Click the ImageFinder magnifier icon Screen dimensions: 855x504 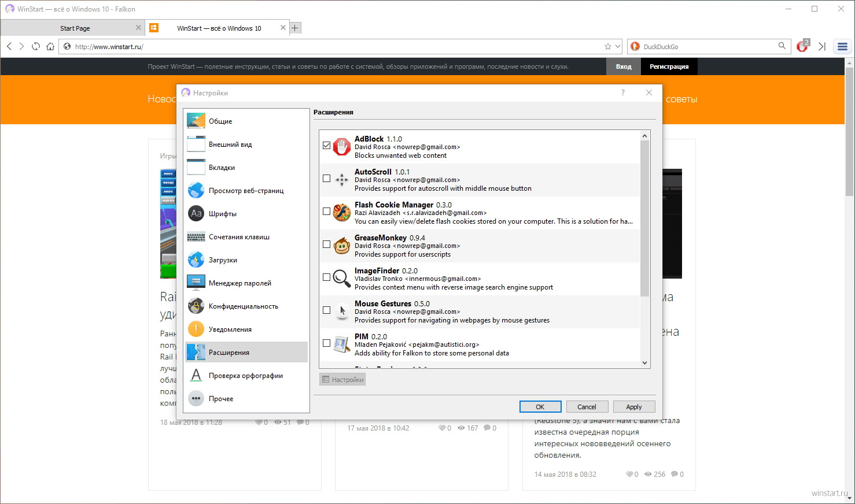point(342,279)
